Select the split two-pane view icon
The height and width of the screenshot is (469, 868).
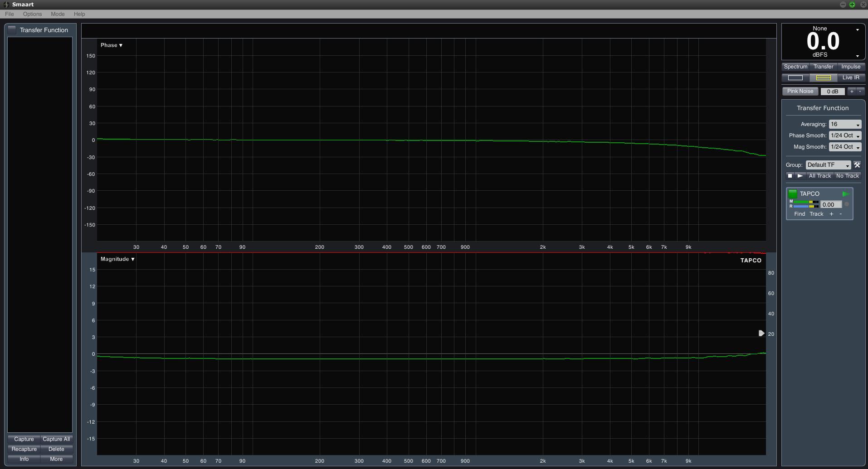[x=823, y=78]
